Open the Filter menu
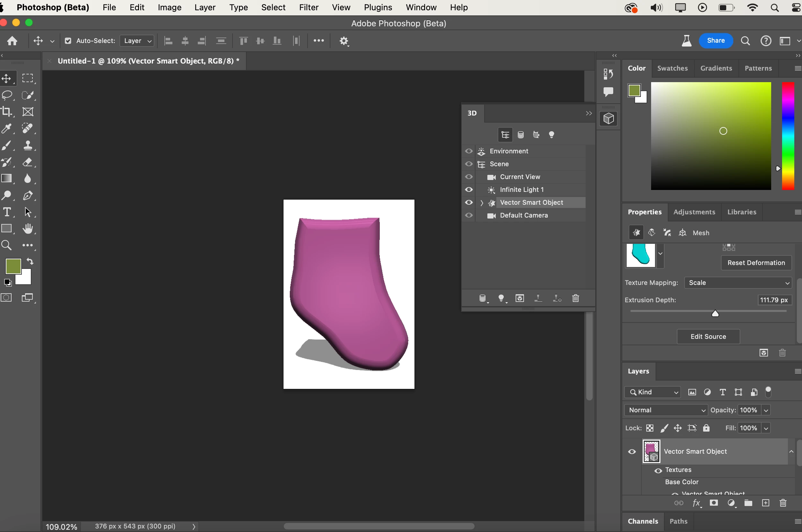 point(308,7)
